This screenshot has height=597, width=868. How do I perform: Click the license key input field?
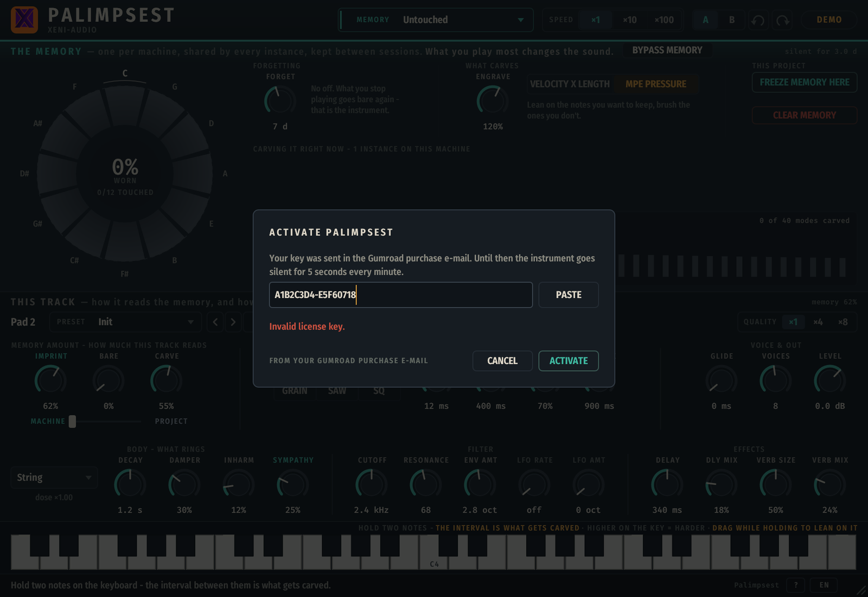tap(401, 295)
